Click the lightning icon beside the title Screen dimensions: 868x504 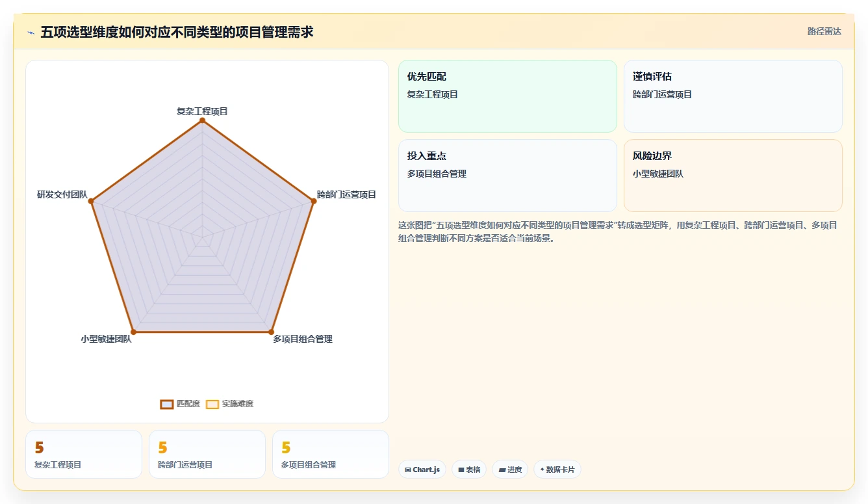pyautogui.click(x=31, y=33)
